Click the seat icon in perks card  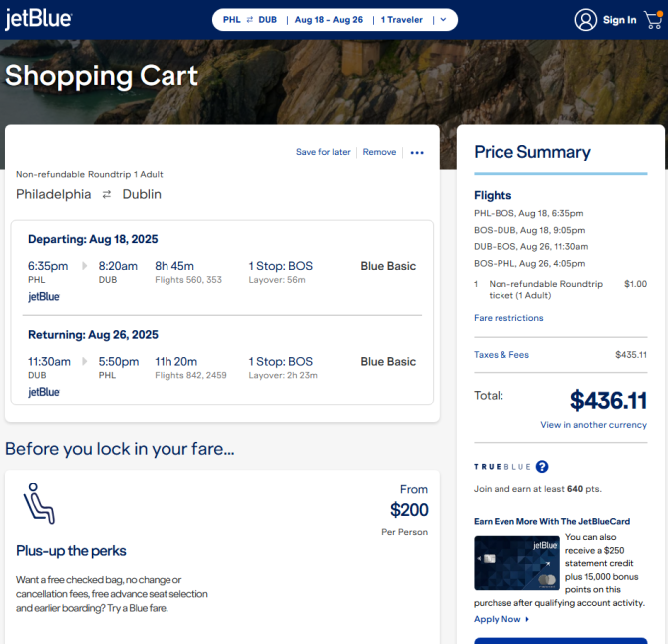click(39, 503)
